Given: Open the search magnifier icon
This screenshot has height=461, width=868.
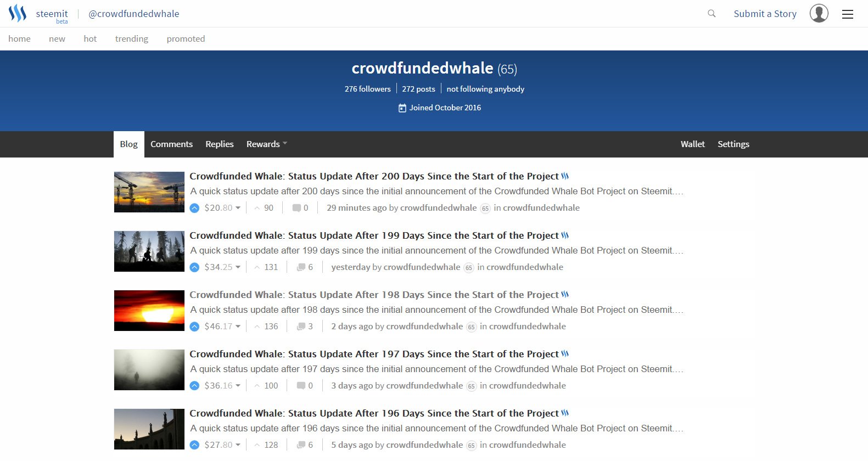Looking at the screenshot, I should coord(712,14).
